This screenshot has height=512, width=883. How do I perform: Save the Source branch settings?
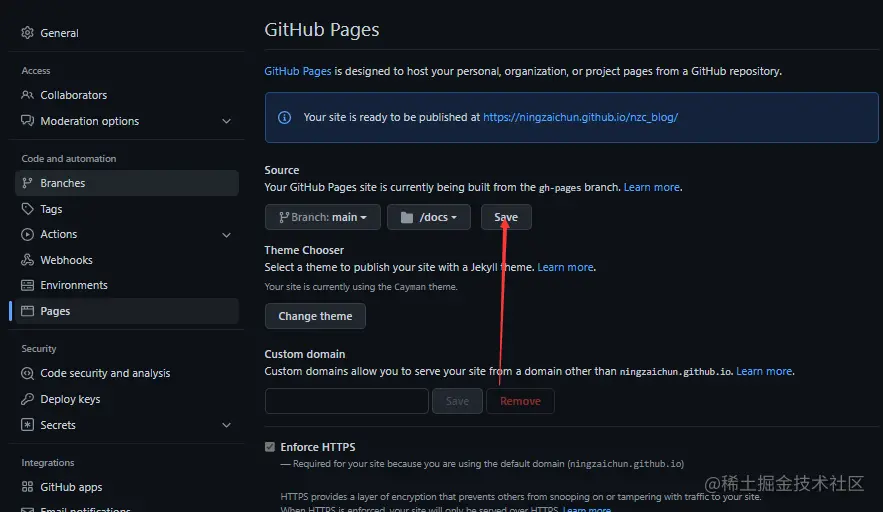tap(506, 217)
